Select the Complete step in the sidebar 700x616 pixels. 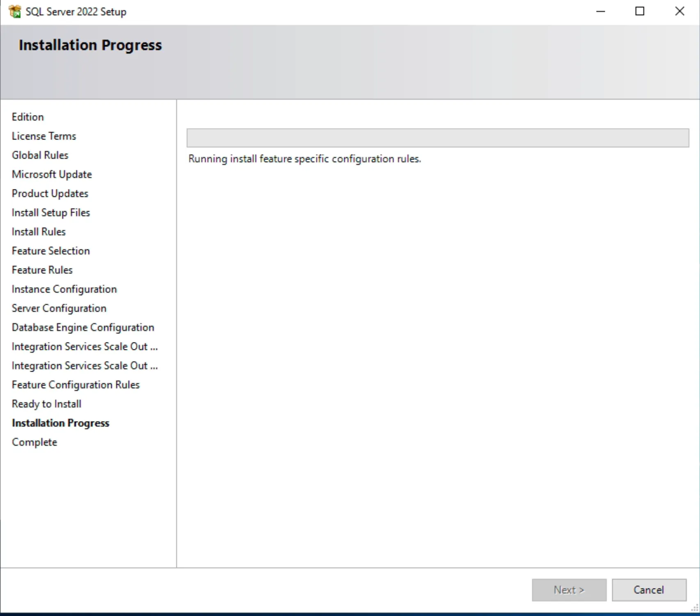pyautogui.click(x=34, y=442)
